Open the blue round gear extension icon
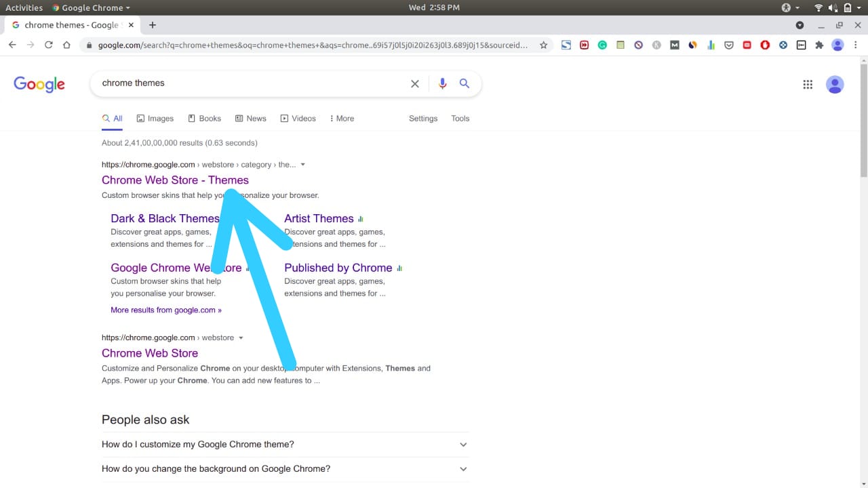Screen dimensions: 868x488 pos(783,45)
